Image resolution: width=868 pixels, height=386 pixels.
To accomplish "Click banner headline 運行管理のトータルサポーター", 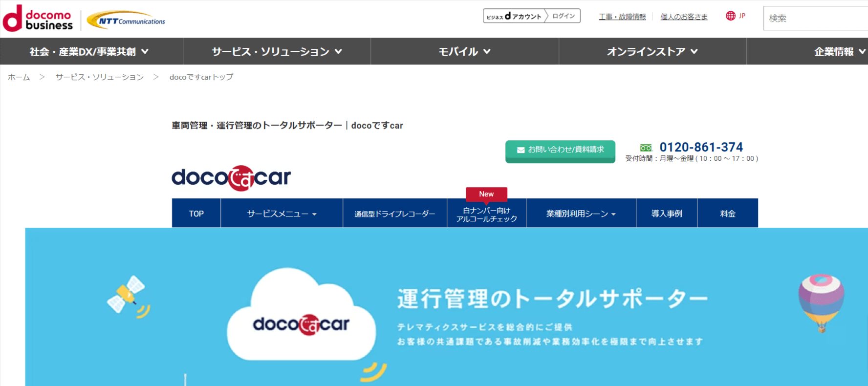I will (552, 299).
